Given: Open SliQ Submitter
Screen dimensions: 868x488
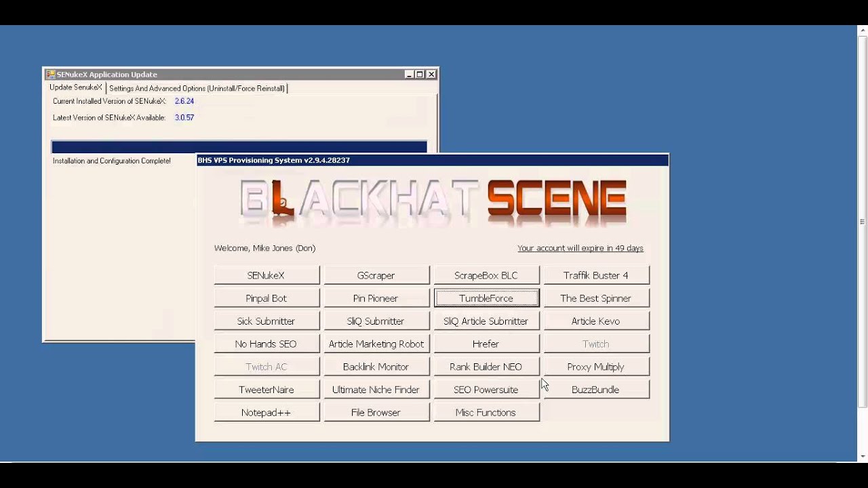Looking at the screenshot, I should tap(376, 321).
